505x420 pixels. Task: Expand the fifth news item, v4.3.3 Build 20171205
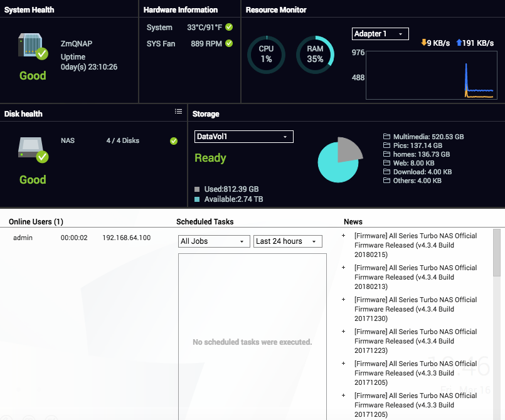click(x=343, y=364)
